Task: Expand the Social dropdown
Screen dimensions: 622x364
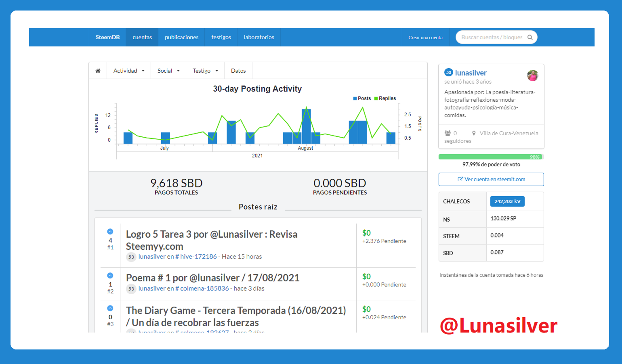Action: (x=169, y=71)
